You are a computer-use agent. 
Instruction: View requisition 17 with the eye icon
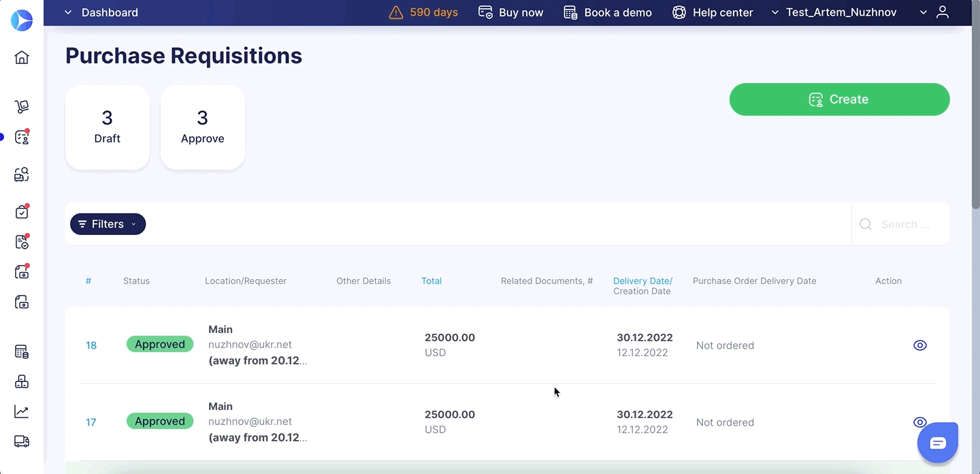pos(919,422)
